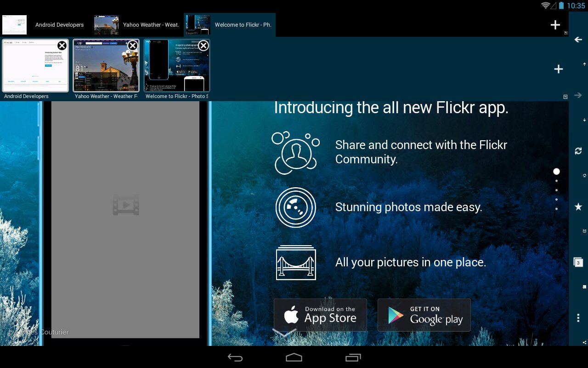Click the Download on the App Store button
Viewport: 588px width, 368px height.
coord(320,315)
